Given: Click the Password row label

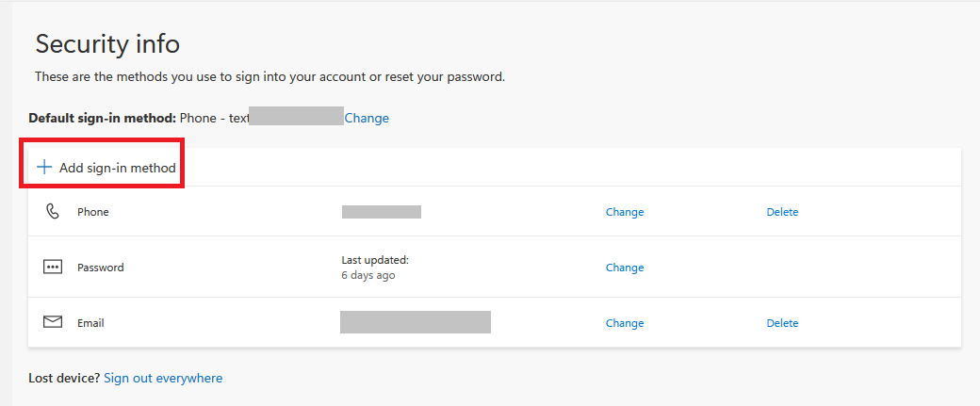Looking at the screenshot, I should (100, 268).
